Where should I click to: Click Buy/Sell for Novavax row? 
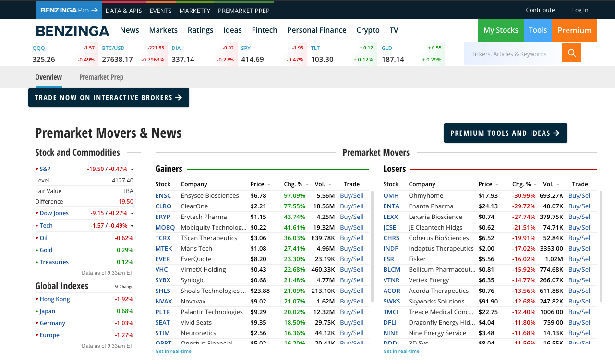[351, 302]
